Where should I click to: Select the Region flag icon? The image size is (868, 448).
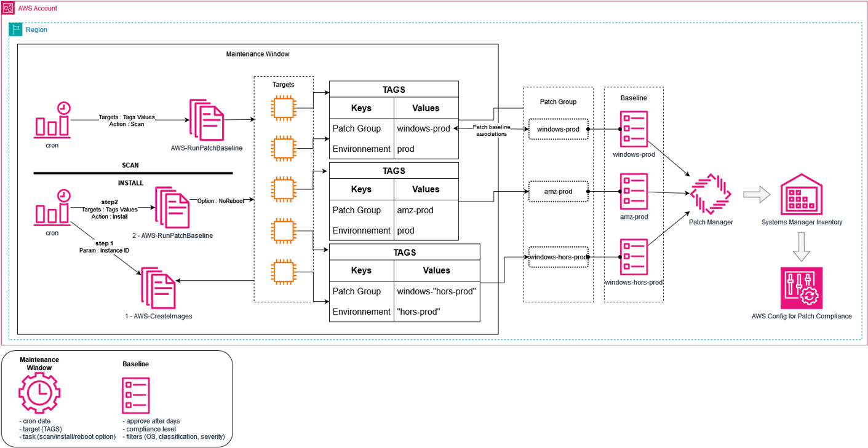(16, 29)
